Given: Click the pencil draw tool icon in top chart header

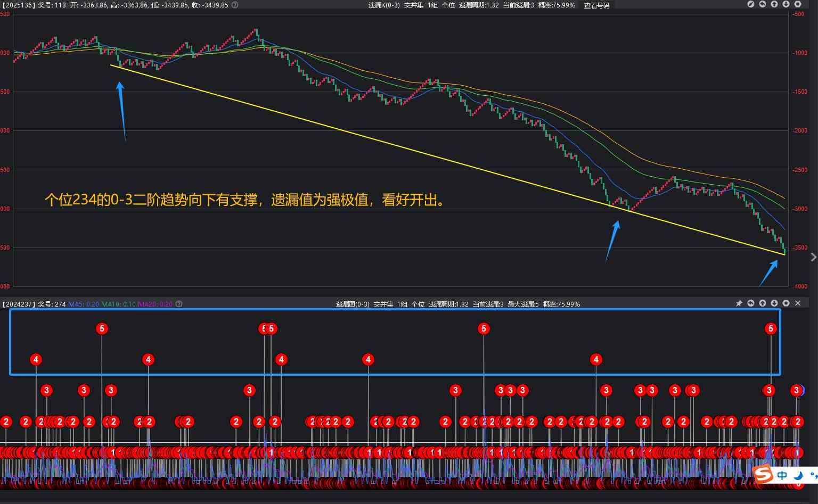Looking at the screenshot, I should [751, 4].
